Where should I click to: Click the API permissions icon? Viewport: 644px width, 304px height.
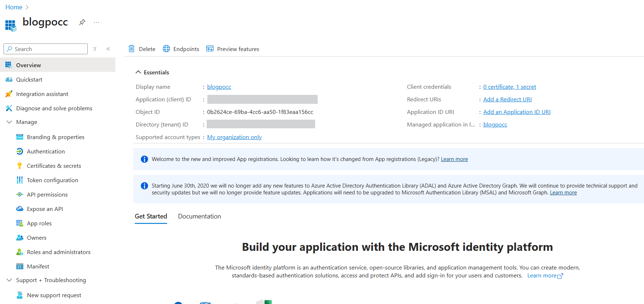click(20, 194)
